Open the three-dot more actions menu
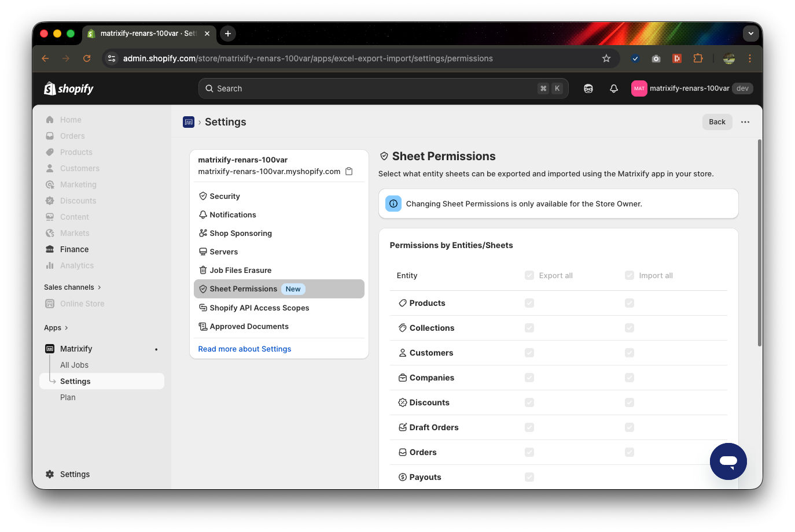 745,122
